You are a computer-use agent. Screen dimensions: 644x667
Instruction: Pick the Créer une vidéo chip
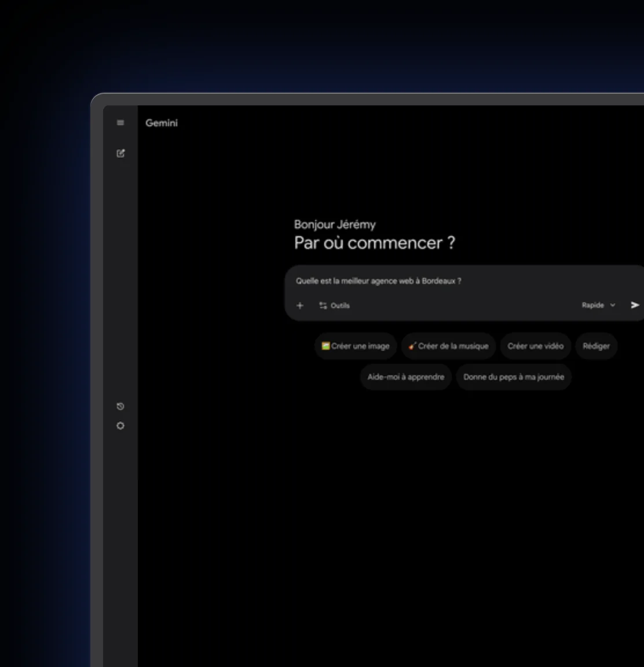coord(536,346)
